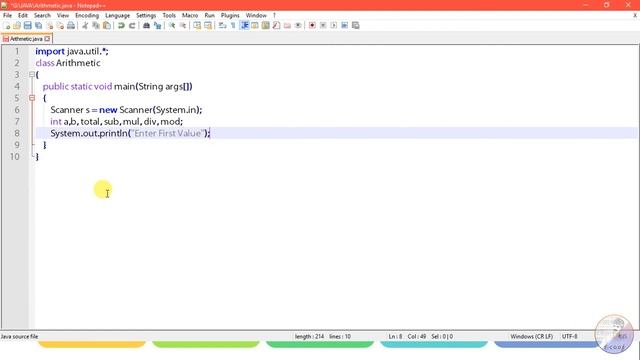Click the 'Scanner s = new Scanner' line
This screenshot has height=360, width=640.
click(x=126, y=110)
